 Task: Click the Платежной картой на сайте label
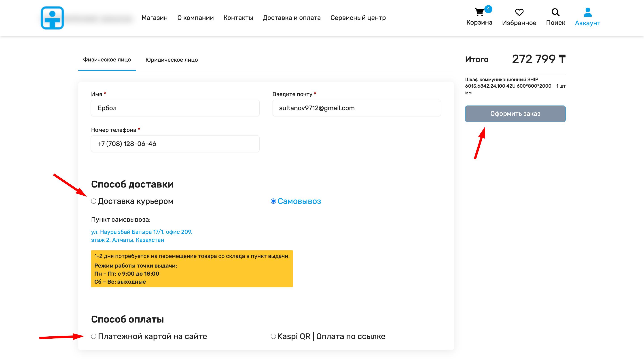click(x=153, y=336)
